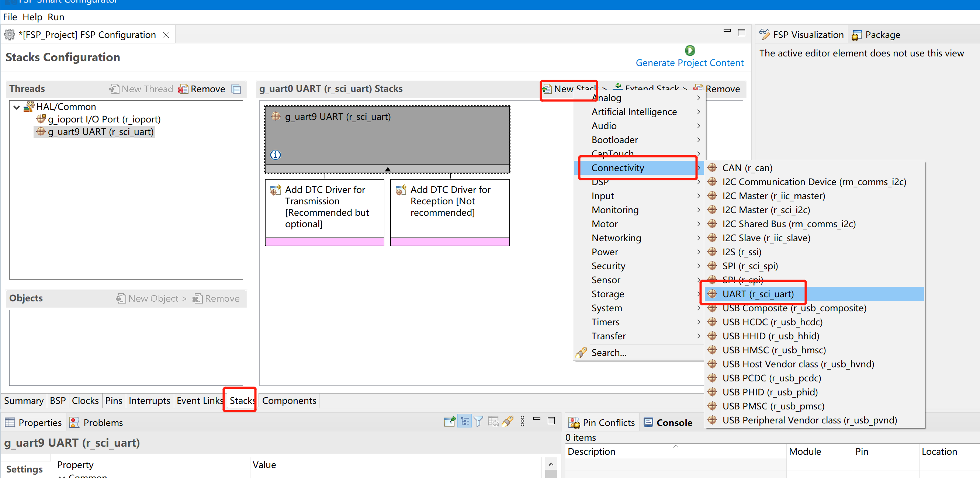Click New Object in Objects header
This screenshot has width=980, height=478.
tap(151, 298)
